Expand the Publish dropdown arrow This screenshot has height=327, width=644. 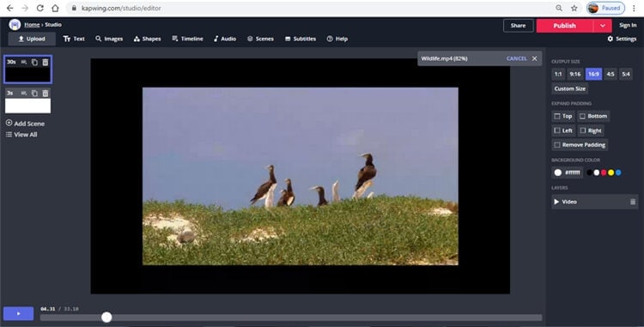pyautogui.click(x=603, y=26)
